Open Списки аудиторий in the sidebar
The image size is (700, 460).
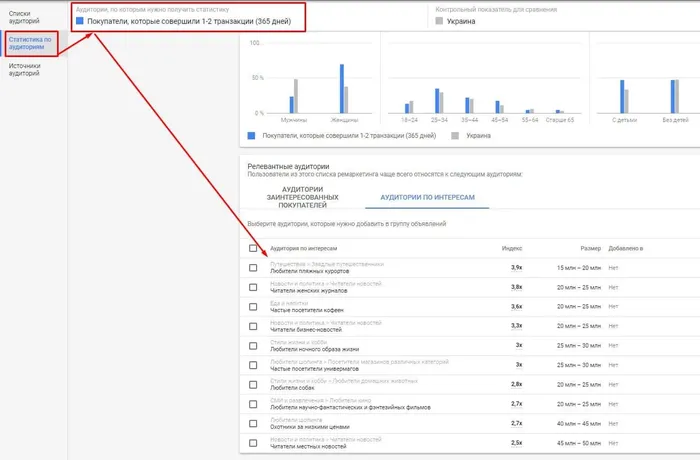25,17
